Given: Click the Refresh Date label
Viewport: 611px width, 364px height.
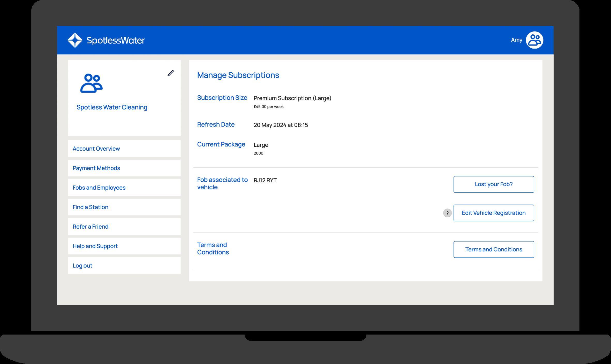Looking at the screenshot, I should (216, 125).
